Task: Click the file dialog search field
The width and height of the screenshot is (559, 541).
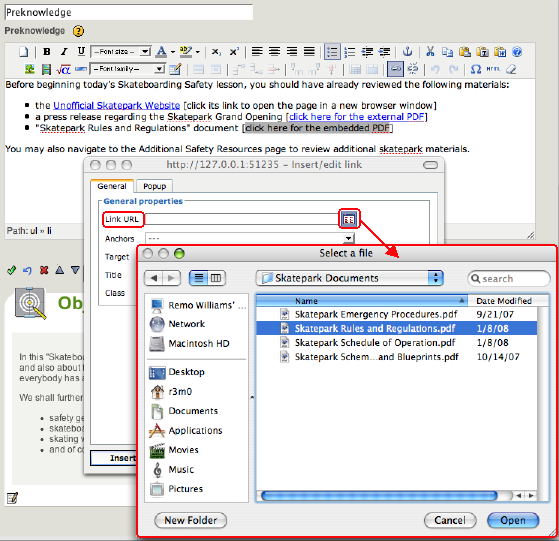Action: tap(509, 278)
